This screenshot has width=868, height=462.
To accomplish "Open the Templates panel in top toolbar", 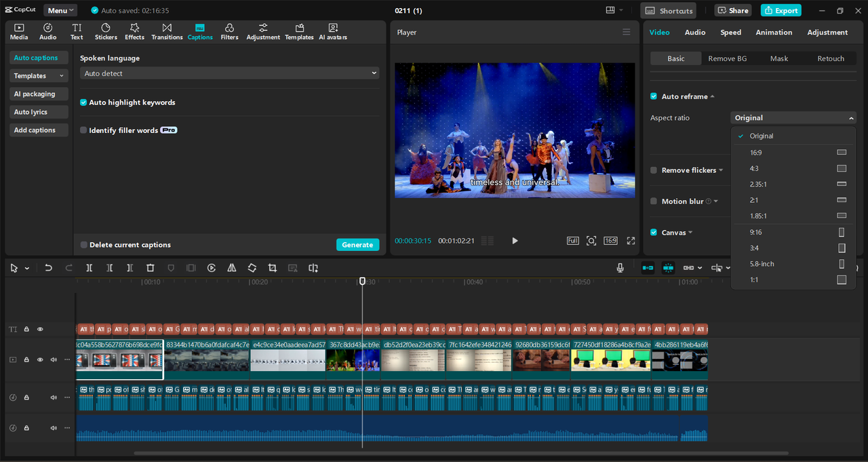I will tap(299, 31).
